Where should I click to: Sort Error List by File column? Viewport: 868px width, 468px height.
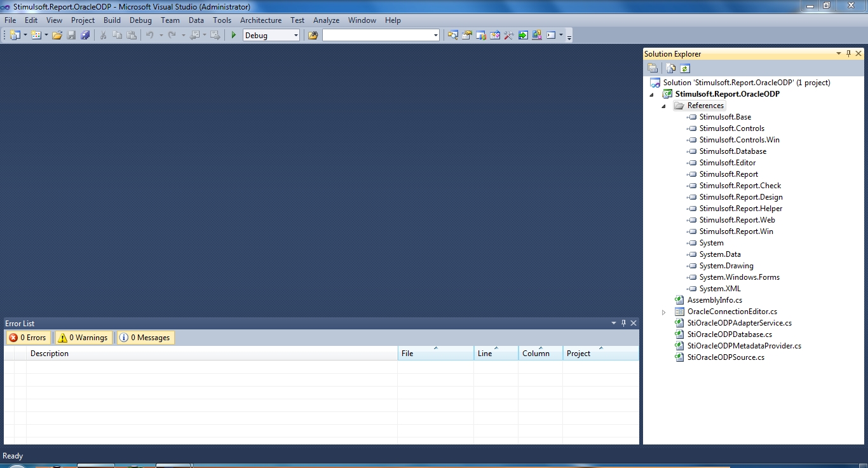(x=436, y=354)
